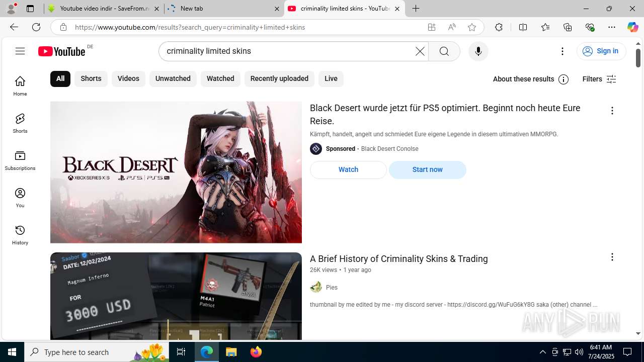Go back to the previous page

14,27
